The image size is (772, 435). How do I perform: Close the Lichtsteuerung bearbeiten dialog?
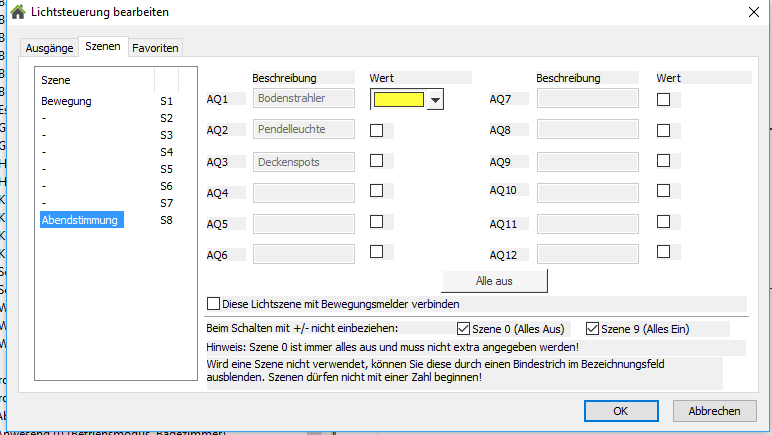[x=754, y=12]
